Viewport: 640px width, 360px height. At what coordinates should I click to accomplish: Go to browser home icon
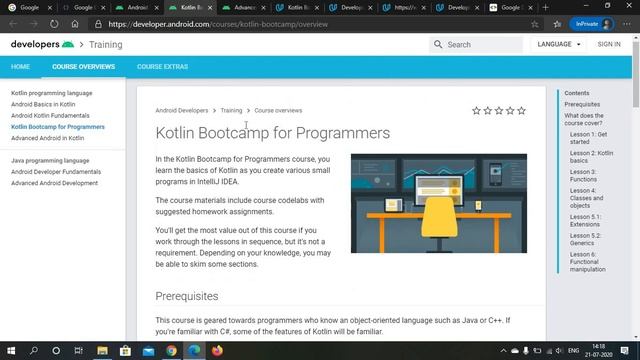click(75, 24)
